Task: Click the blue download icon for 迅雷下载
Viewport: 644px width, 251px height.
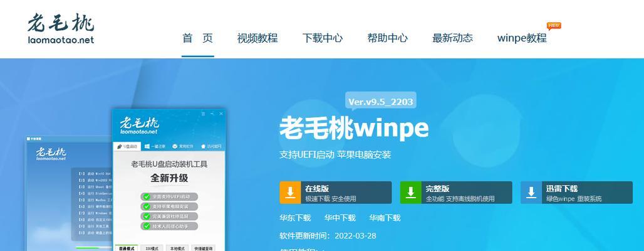Action: tap(531, 192)
